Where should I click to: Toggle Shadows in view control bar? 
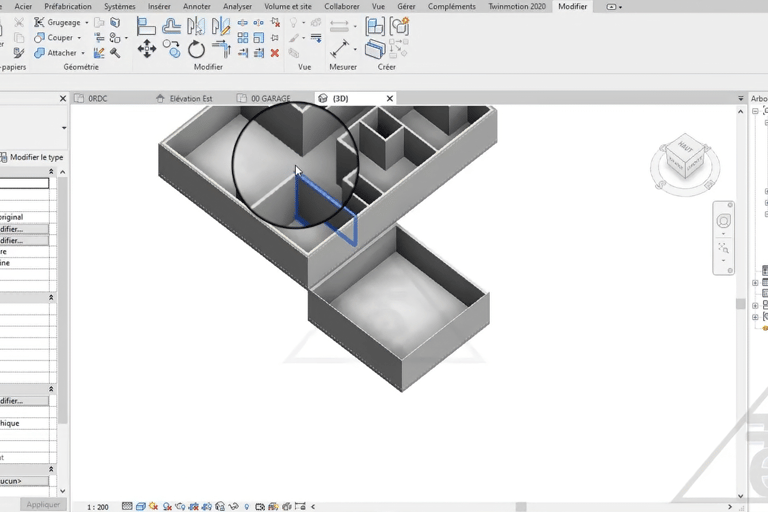[168, 506]
